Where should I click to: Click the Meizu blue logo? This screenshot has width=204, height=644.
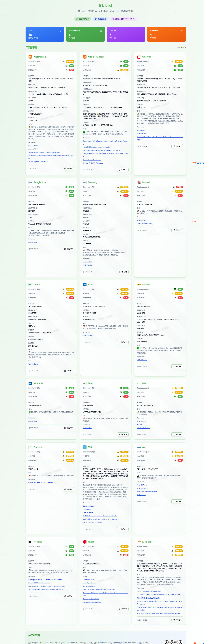click(85, 447)
